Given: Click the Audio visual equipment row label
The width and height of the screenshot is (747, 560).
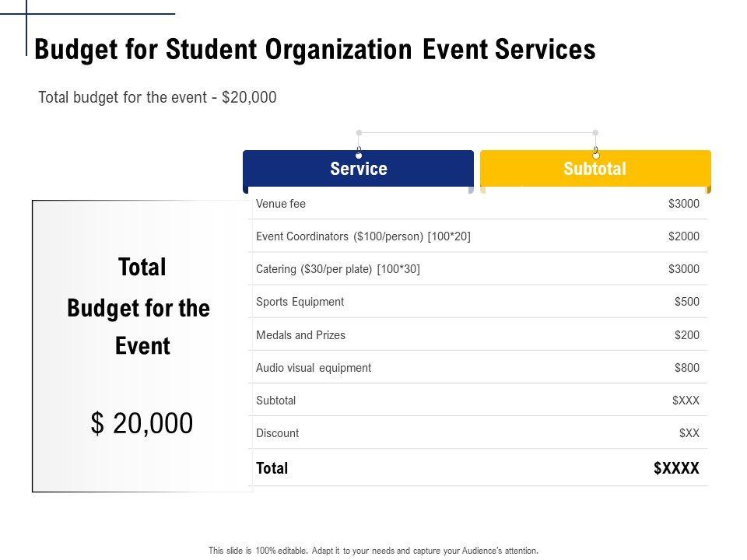Looking at the screenshot, I should tap(314, 368).
